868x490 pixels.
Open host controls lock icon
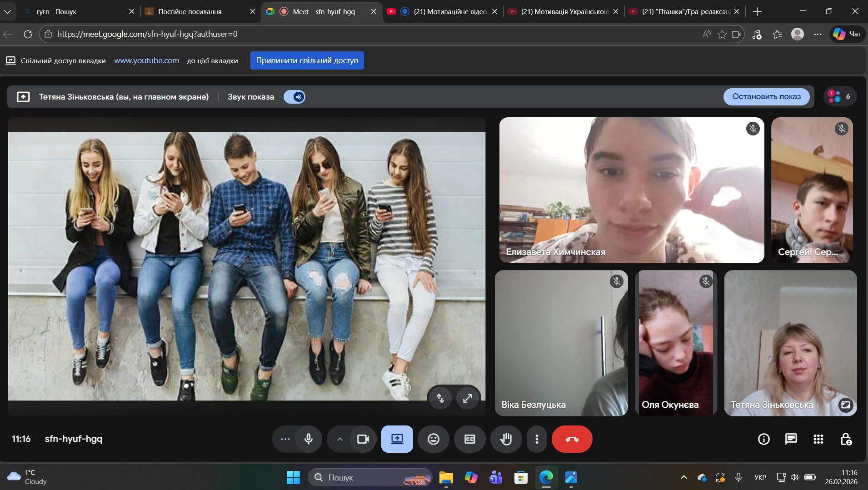click(845, 439)
